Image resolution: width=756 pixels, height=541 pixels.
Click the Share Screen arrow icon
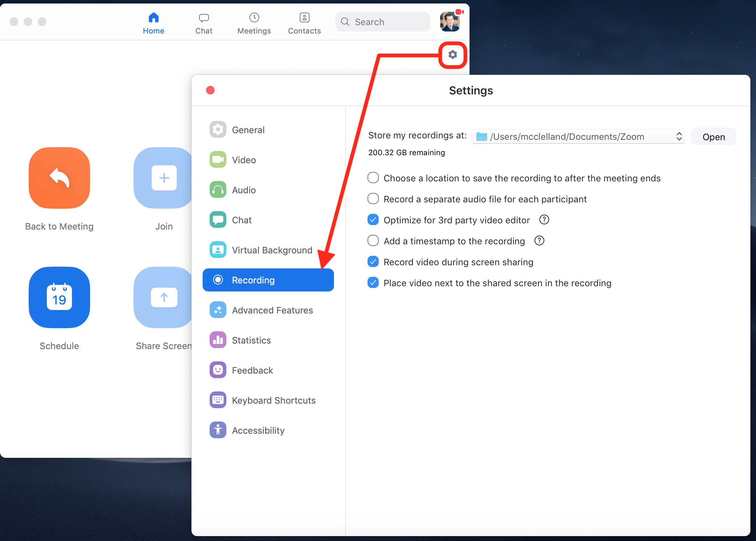pyautogui.click(x=163, y=297)
